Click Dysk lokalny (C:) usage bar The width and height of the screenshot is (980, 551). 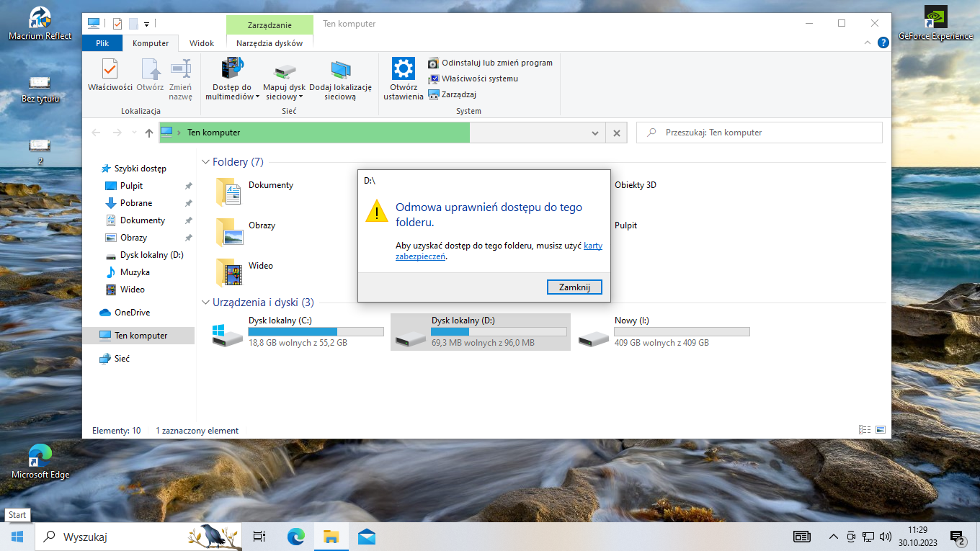[316, 331]
